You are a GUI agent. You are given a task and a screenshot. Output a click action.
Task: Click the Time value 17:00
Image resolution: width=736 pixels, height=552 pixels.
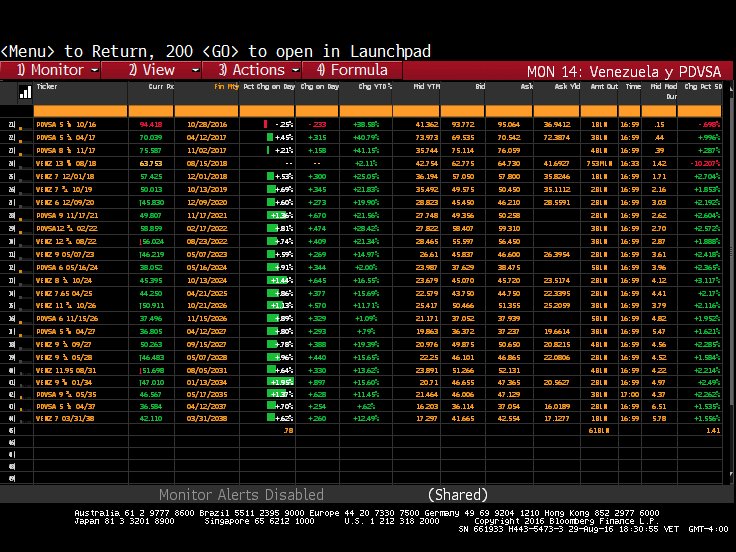(x=629, y=394)
